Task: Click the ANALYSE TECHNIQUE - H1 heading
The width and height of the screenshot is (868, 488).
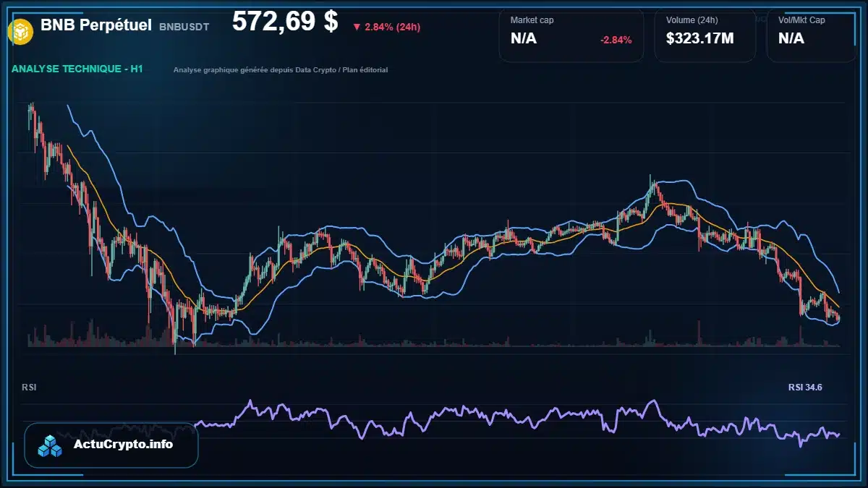Action: pos(77,69)
